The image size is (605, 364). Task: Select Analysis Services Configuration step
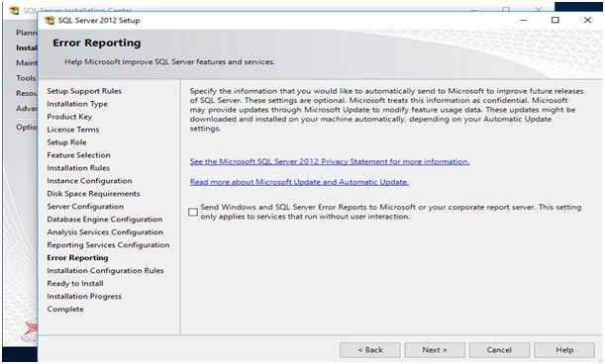(x=105, y=232)
